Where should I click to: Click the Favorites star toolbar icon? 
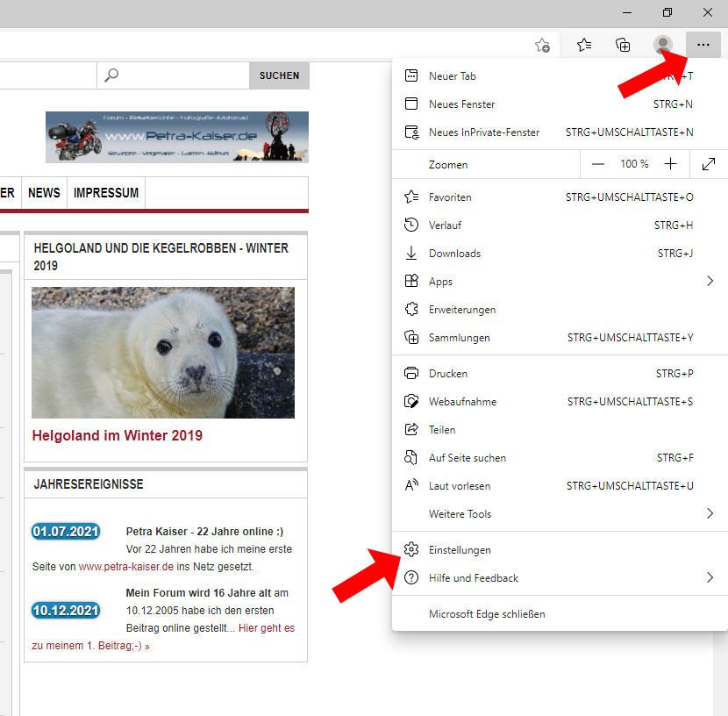(x=584, y=45)
